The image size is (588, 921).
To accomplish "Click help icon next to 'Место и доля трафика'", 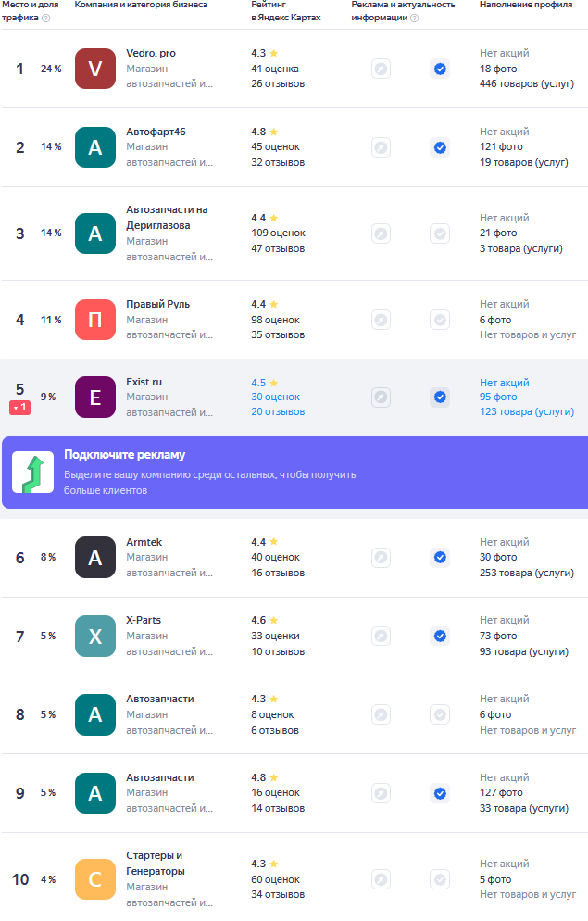I will pyautogui.click(x=45, y=18).
